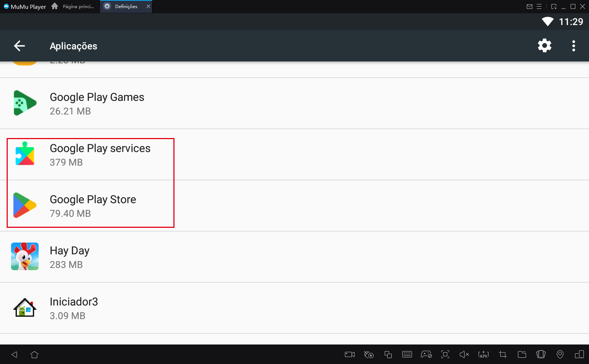Switch to the Página principal tab
Screen dimensions: 589x364
click(x=73, y=6)
